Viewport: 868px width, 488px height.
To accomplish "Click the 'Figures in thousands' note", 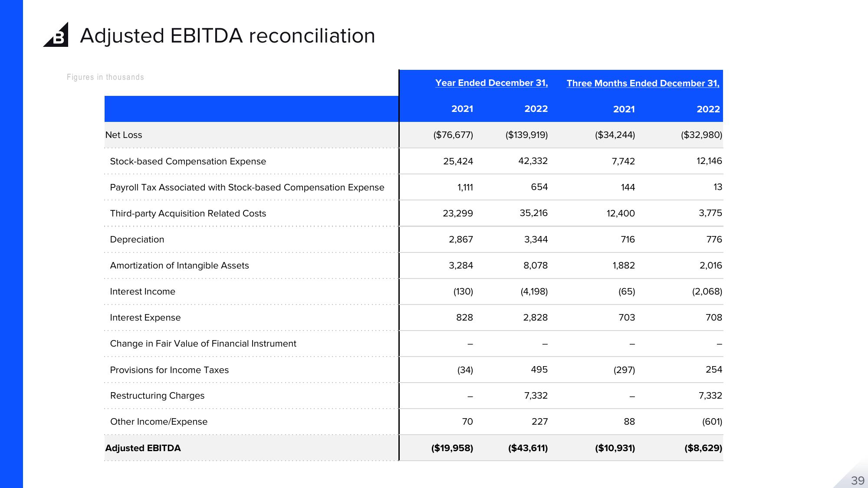I will 105,77.
